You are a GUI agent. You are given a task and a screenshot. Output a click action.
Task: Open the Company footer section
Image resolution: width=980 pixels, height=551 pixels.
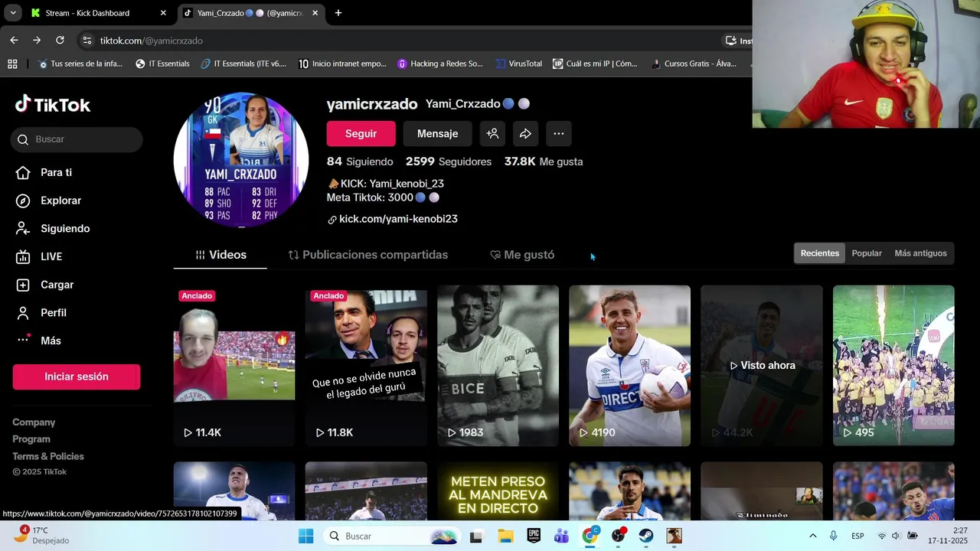[x=34, y=422]
